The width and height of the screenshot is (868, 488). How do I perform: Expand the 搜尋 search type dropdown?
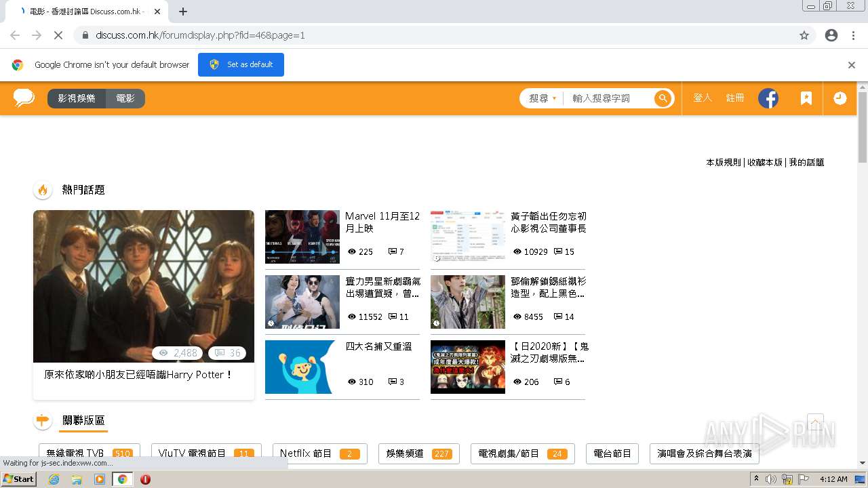tap(542, 98)
